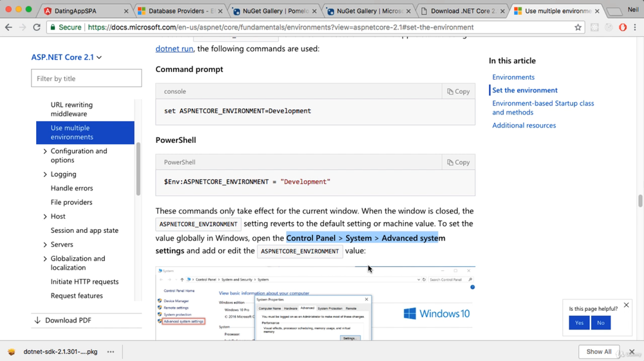Click the page vertical scrollbar thumb
Viewport: 644px width, 361px height.
pyautogui.click(x=640, y=201)
